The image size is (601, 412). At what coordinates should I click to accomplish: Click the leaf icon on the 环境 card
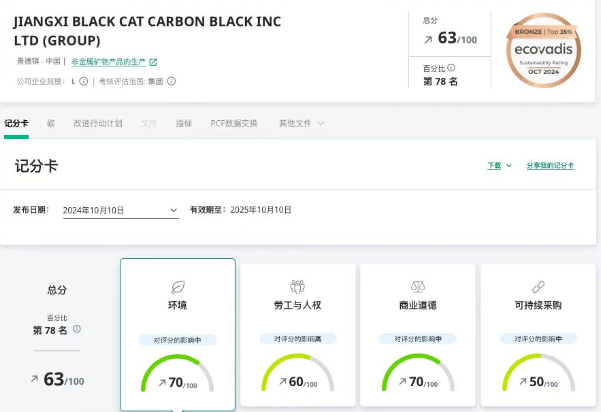pyautogui.click(x=178, y=286)
